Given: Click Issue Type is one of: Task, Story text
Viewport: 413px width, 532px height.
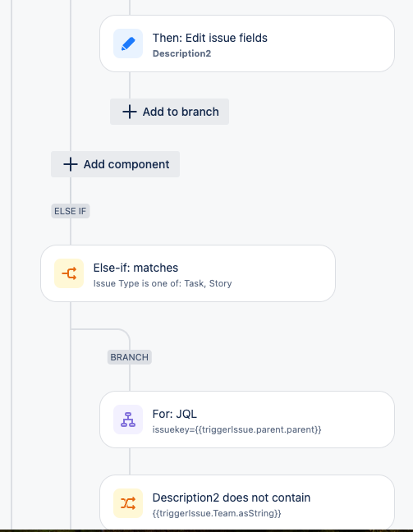Looking at the screenshot, I should (163, 283).
